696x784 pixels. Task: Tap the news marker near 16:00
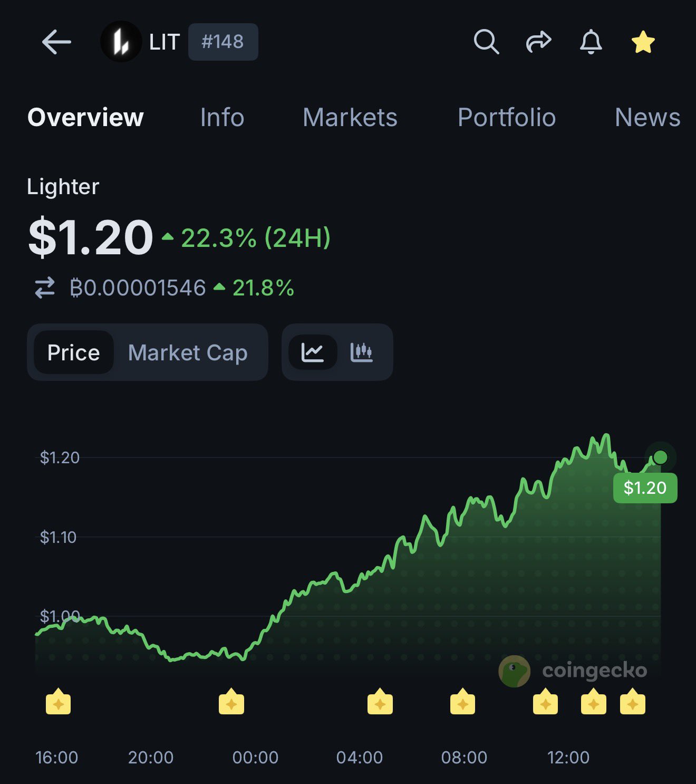click(58, 702)
